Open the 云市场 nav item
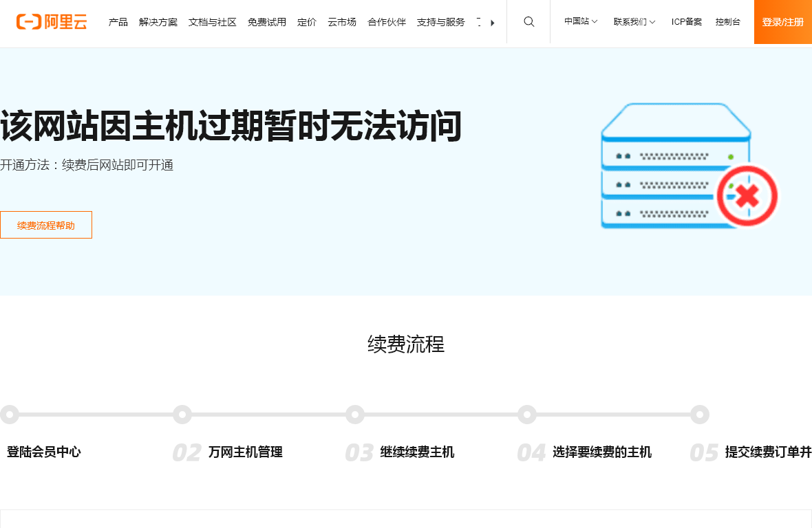This screenshot has width=812, height=528. pos(341,22)
